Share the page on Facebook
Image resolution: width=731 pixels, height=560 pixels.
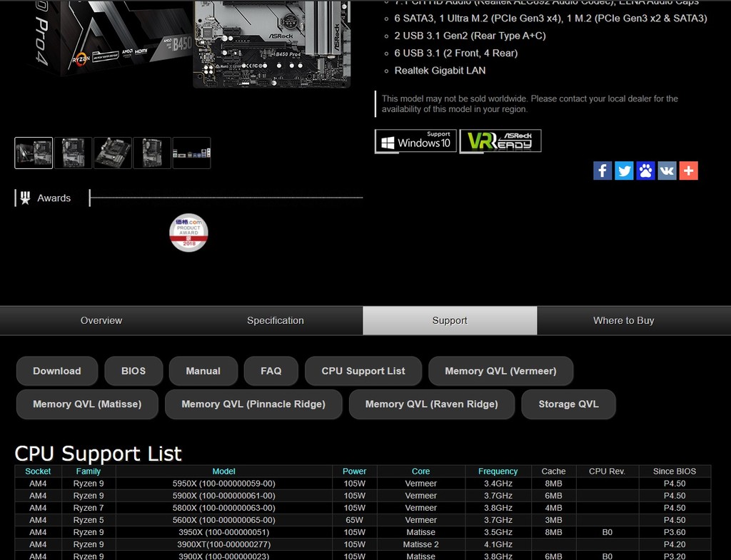[603, 170]
